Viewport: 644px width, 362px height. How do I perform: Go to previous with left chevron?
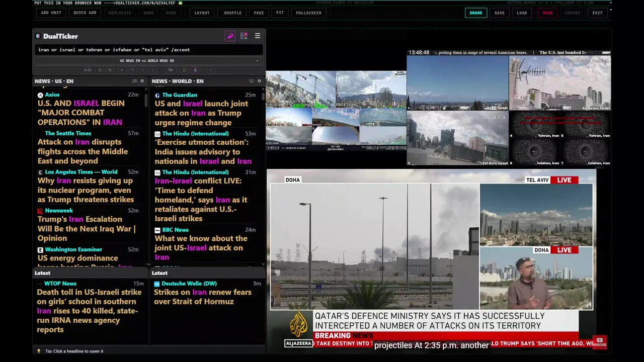coord(143,70)
